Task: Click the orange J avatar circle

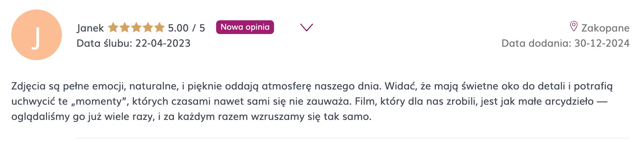Action: coord(37,35)
